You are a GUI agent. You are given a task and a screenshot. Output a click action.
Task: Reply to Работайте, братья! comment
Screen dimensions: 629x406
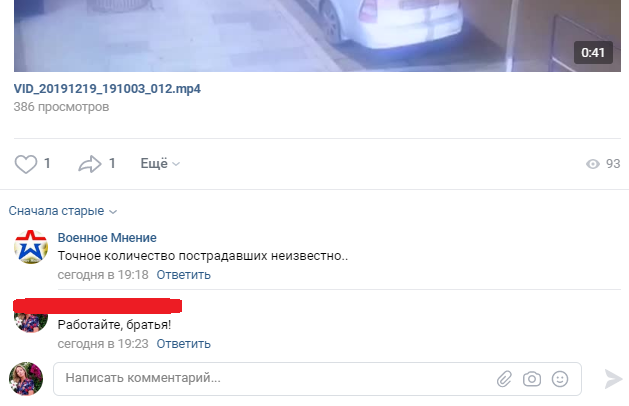tap(183, 344)
